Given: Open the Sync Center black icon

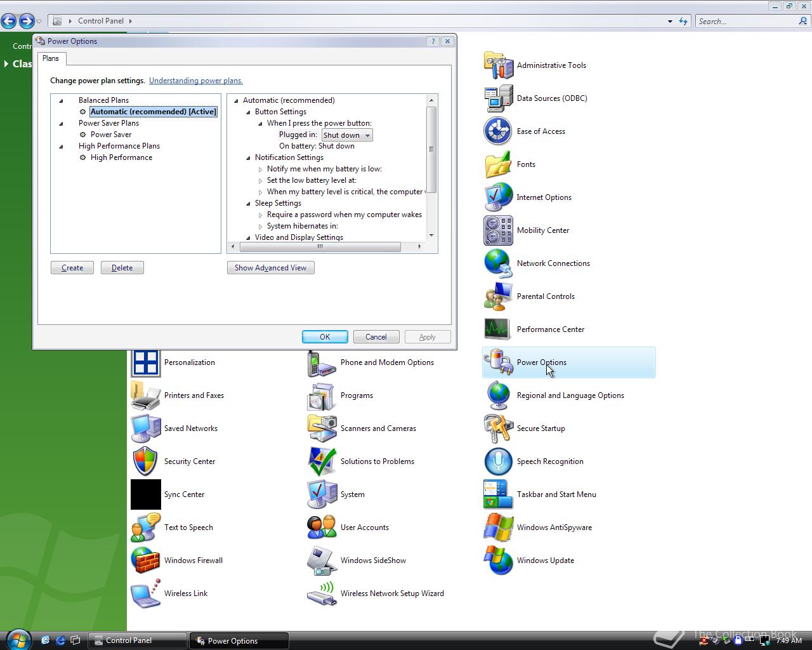Looking at the screenshot, I should pyautogui.click(x=145, y=494).
